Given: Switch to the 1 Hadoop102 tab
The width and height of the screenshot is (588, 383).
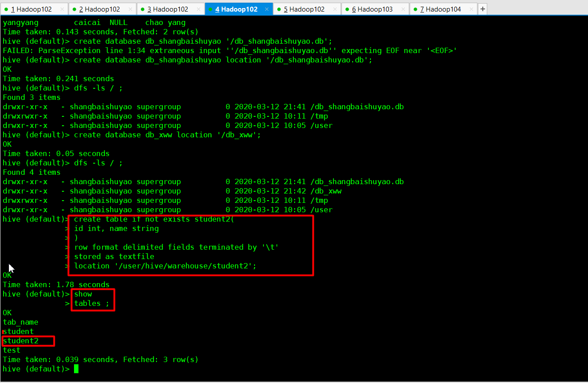Looking at the screenshot, I should pos(34,9).
